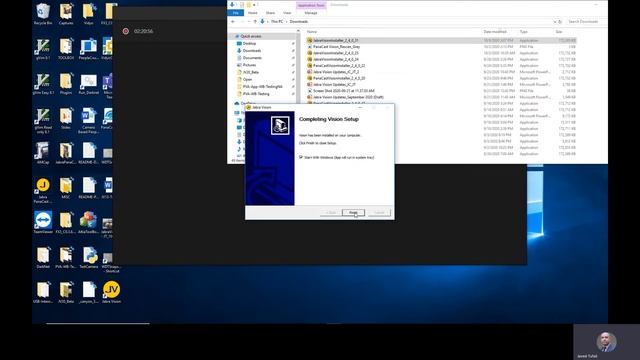Launch the Jabra Vision JV desktop shortcut

coord(111,292)
